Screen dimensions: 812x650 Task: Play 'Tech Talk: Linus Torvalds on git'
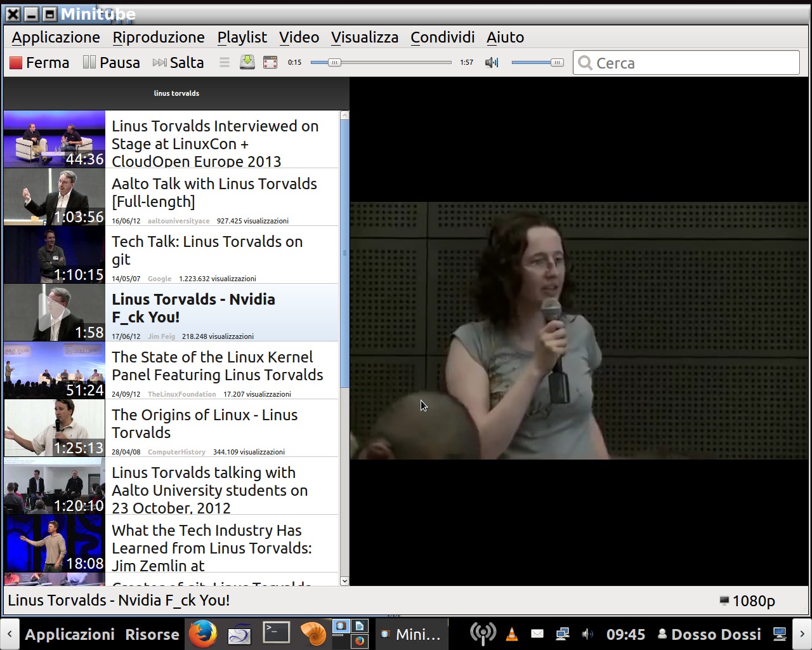(x=207, y=250)
